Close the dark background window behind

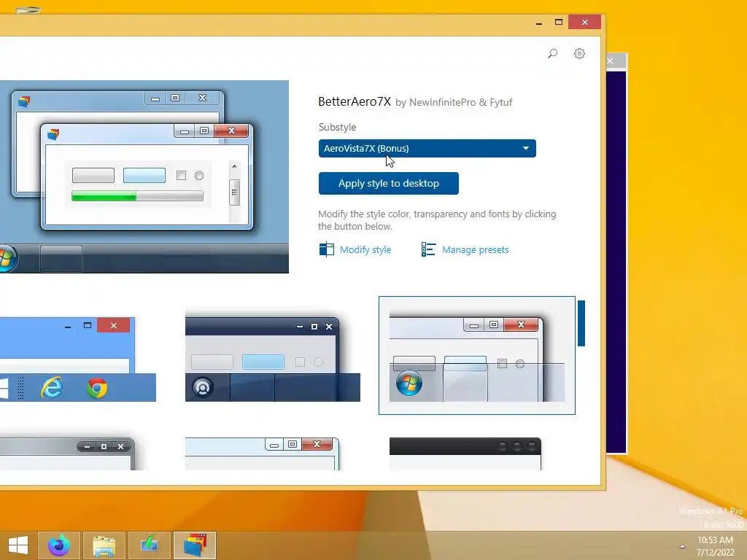611,61
